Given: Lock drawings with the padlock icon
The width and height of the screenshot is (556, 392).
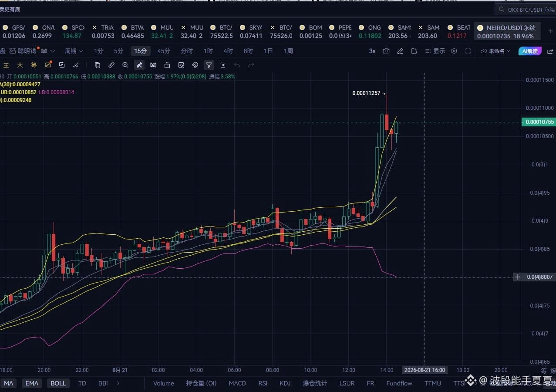Looking at the screenshot, I should [x=167, y=65].
